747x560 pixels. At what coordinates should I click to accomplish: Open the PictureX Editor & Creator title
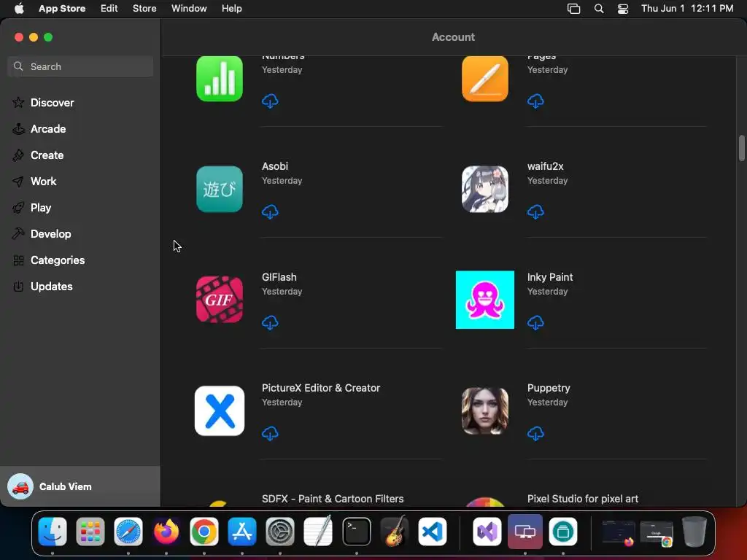click(x=321, y=388)
